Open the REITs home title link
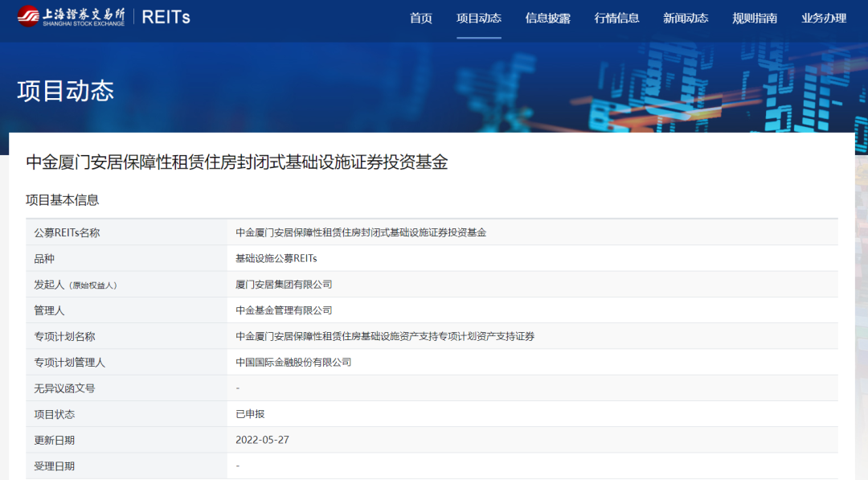This screenshot has height=480, width=868. (166, 17)
